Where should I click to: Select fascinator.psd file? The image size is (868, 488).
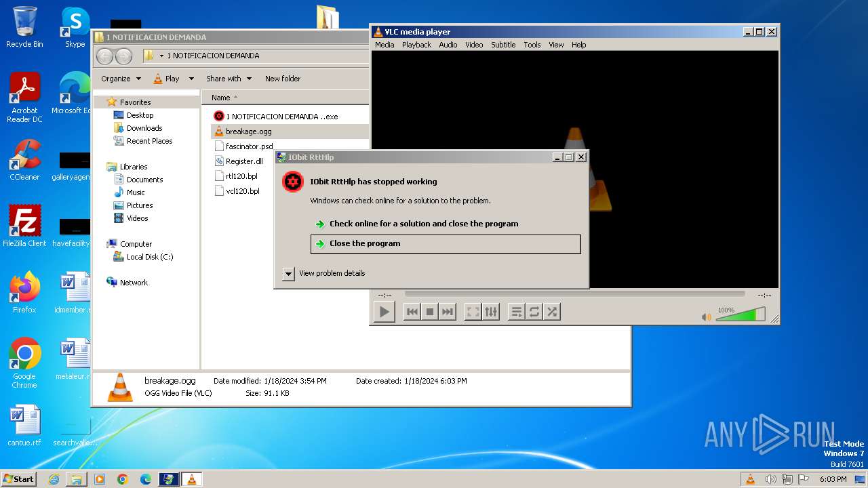coord(243,146)
